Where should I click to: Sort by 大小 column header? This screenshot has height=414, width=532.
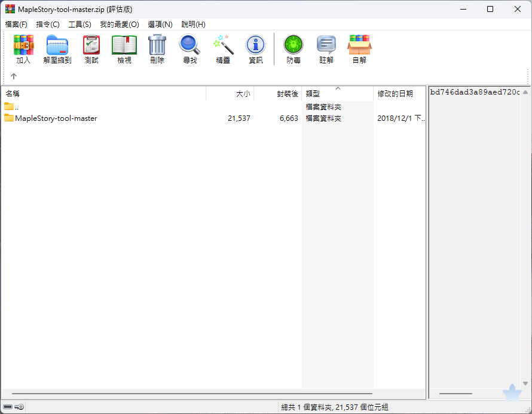tap(230, 94)
